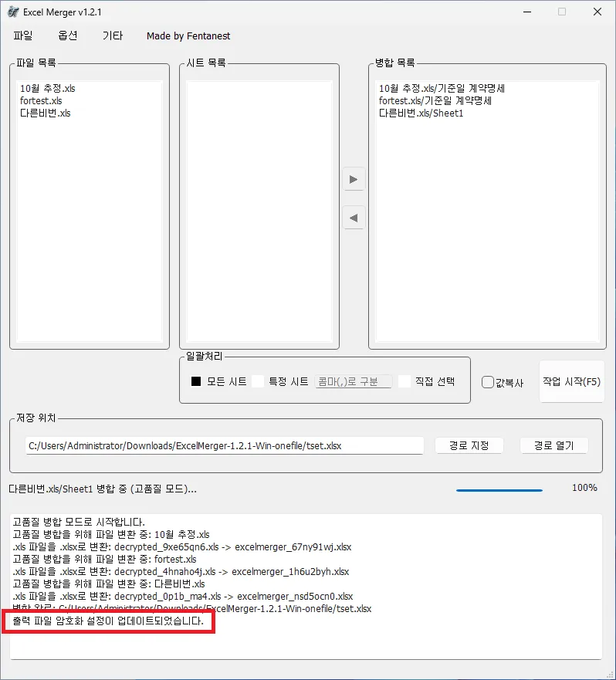The width and height of the screenshot is (616, 680).
Task: Select 10월 추정.xls in file list
Action: 48,89
